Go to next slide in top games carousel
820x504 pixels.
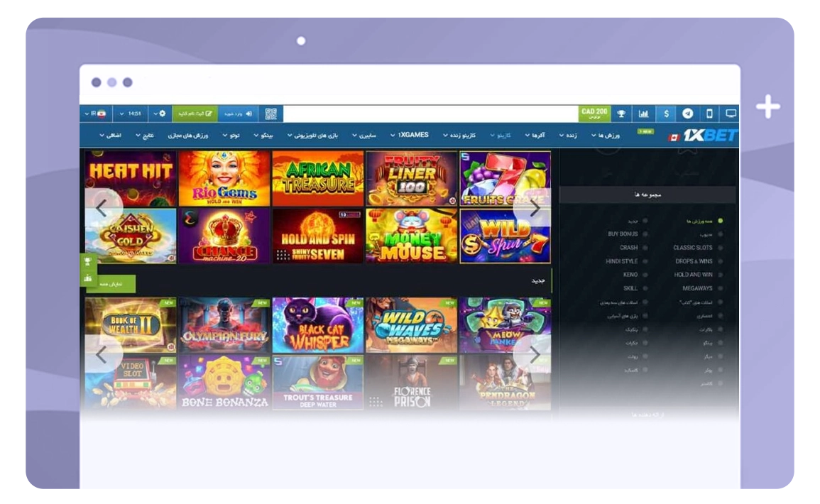click(534, 208)
